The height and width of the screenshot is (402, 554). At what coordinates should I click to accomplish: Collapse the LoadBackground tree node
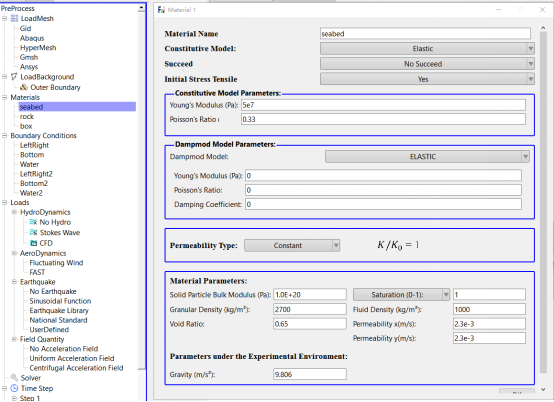(5, 77)
